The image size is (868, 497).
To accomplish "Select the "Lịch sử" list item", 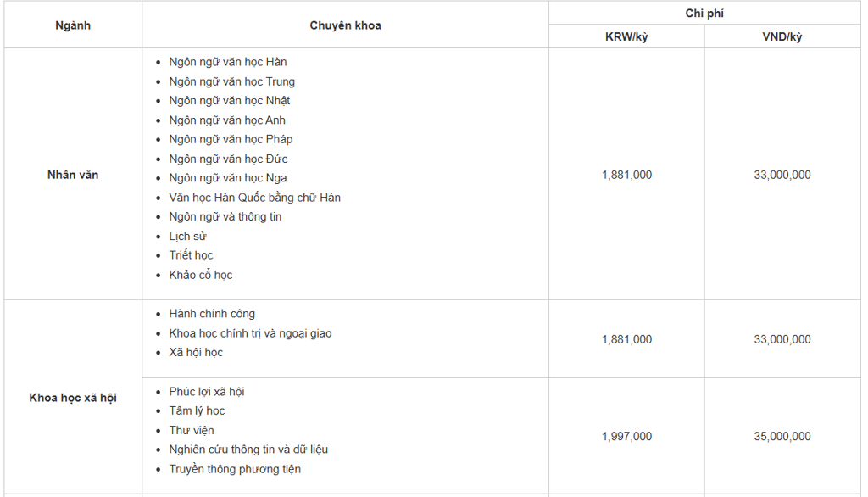I will 187,236.
